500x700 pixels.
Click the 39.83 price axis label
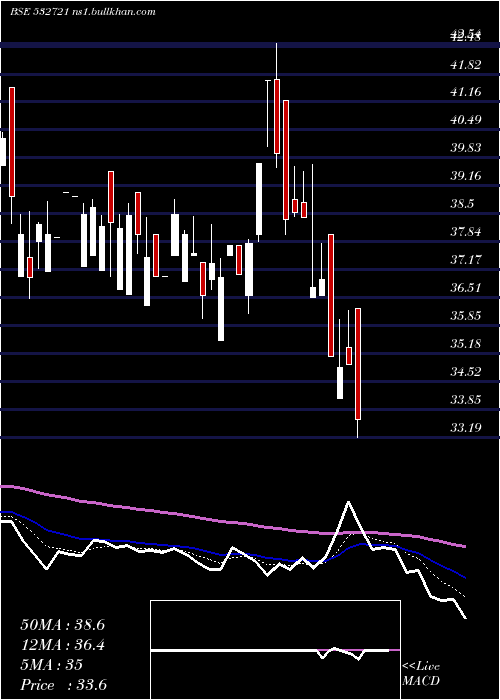466,148
